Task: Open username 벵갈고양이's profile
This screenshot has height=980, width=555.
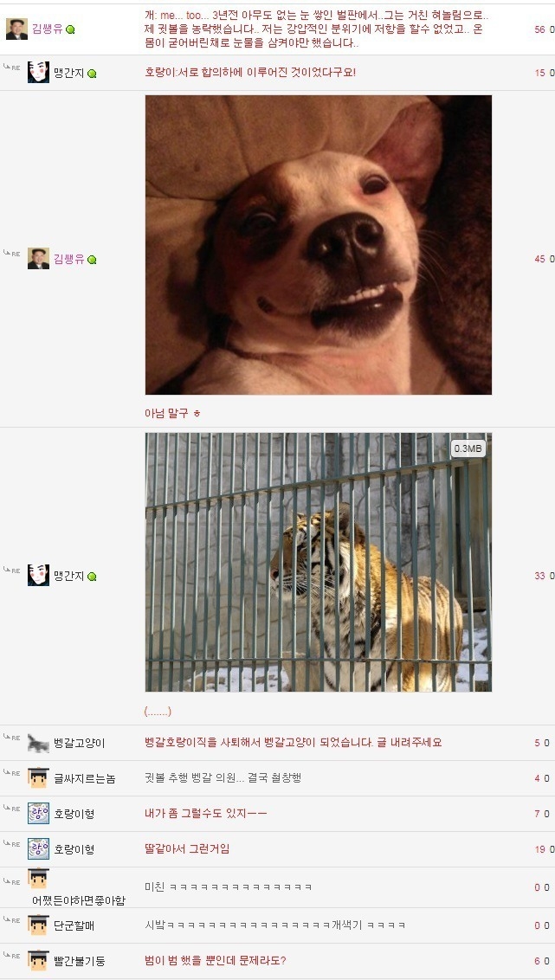Action: [x=80, y=743]
